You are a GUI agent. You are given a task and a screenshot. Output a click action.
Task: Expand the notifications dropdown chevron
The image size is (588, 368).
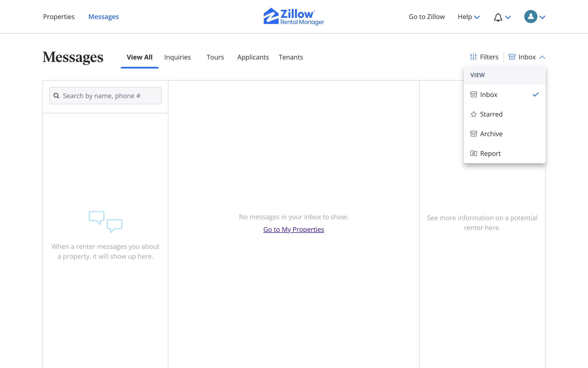508,17
